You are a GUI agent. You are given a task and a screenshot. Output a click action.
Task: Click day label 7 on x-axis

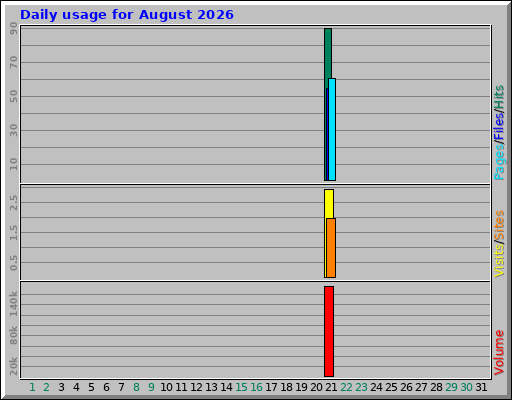pyautogui.click(x=121, y=387)
